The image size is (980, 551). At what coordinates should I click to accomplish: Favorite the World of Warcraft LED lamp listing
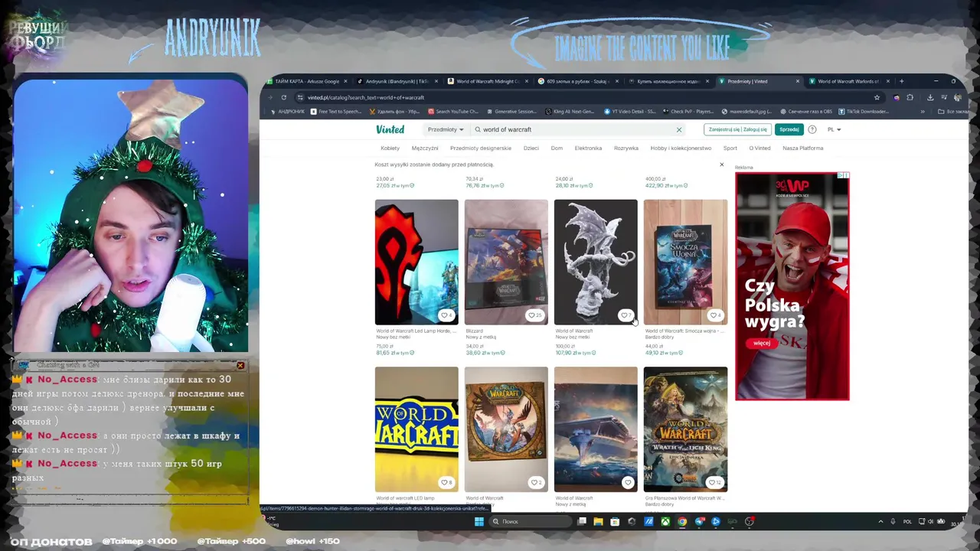446,482
